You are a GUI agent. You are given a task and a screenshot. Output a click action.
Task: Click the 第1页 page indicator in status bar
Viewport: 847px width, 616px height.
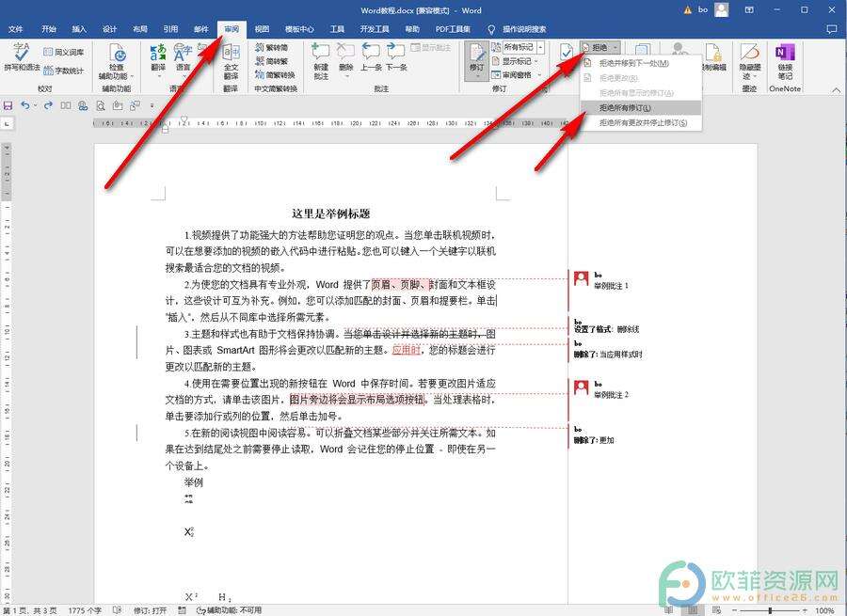(x=30, y=610)
